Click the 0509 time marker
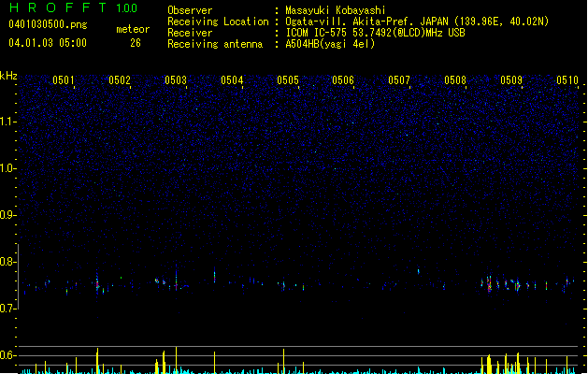 tap(511, 80)
